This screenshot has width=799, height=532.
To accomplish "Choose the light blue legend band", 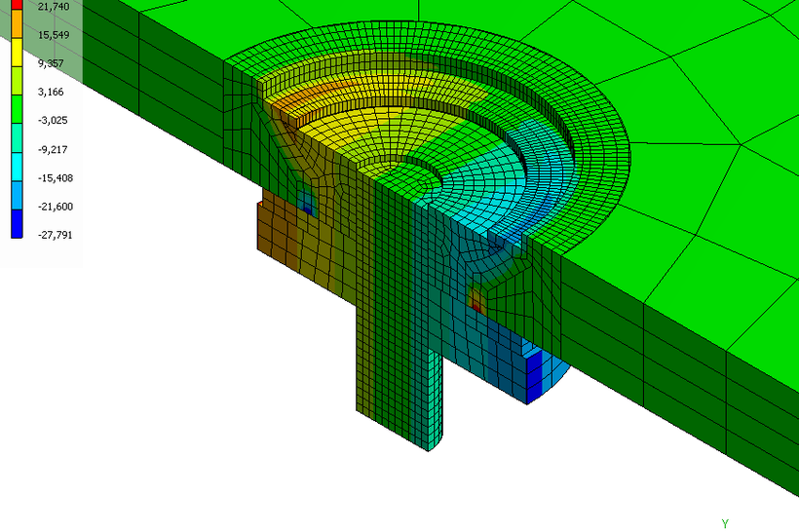I will point(17,195).
